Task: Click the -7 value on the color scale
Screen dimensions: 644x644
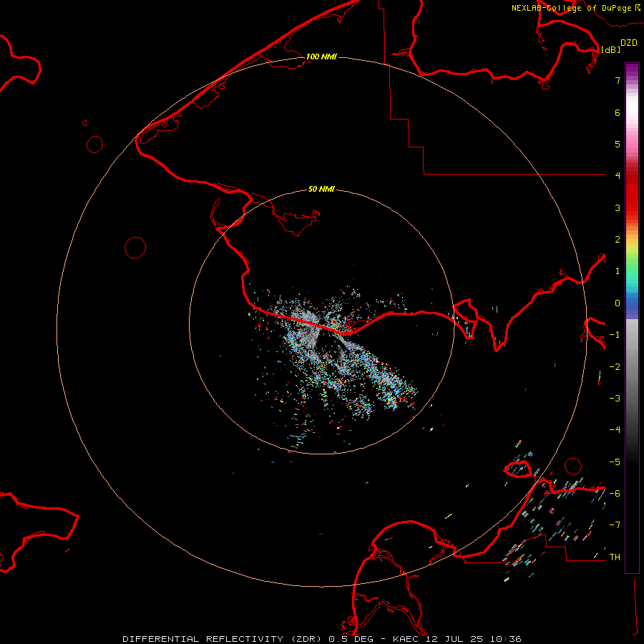Action: 615,525
